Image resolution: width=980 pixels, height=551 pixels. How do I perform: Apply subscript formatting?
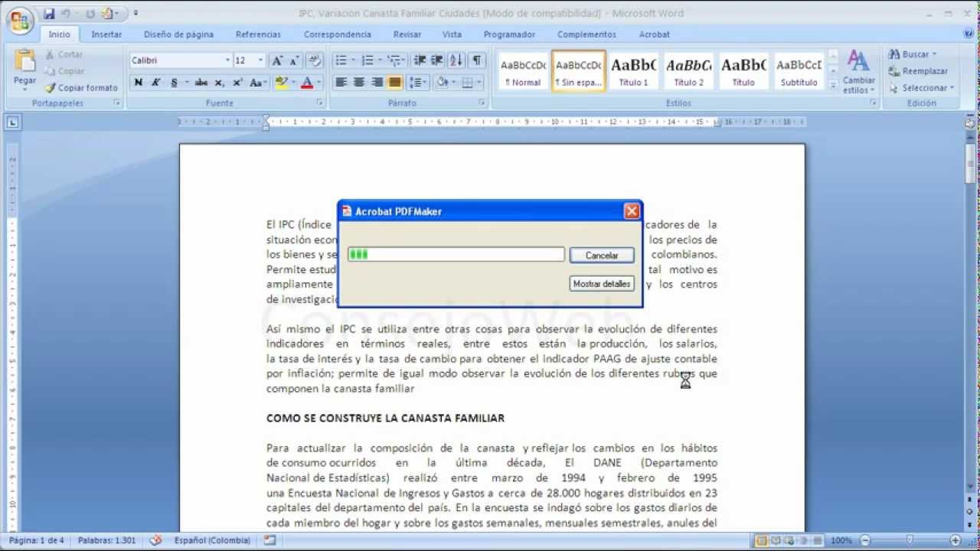click(220, 83)
